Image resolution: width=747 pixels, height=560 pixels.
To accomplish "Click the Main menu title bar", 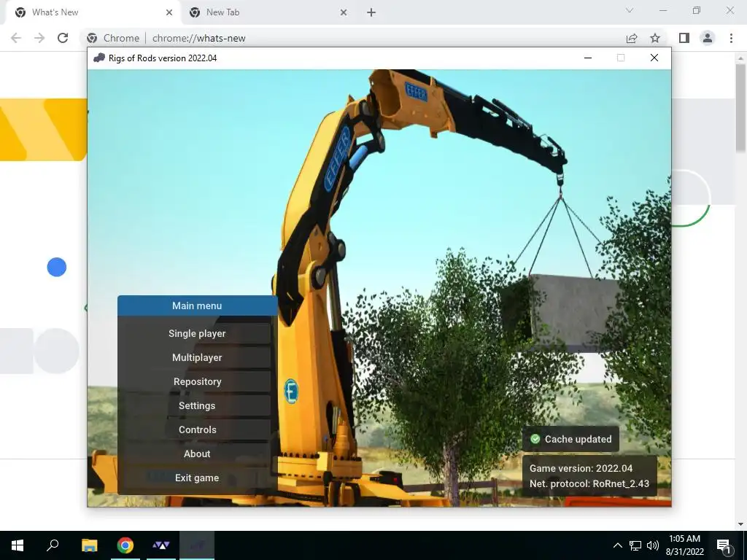I will 197,306.
